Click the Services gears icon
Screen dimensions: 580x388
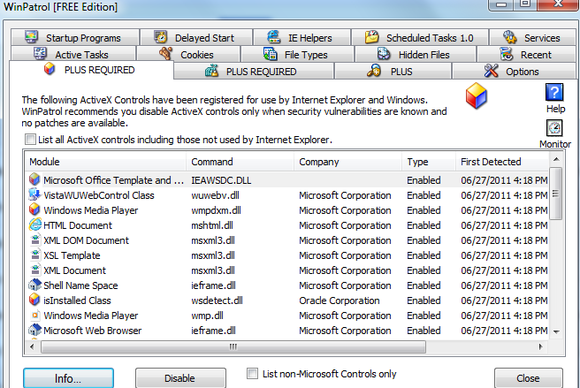(x=510, y=37)
